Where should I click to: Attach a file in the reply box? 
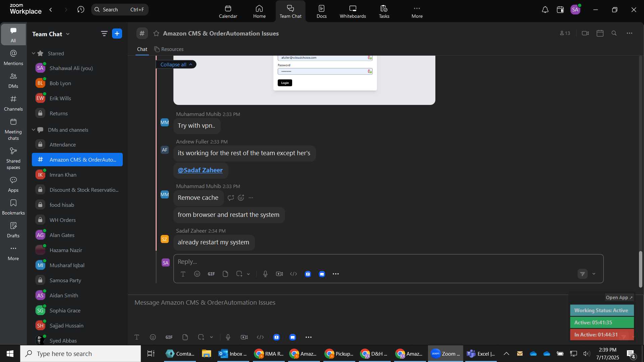point(225,274)
